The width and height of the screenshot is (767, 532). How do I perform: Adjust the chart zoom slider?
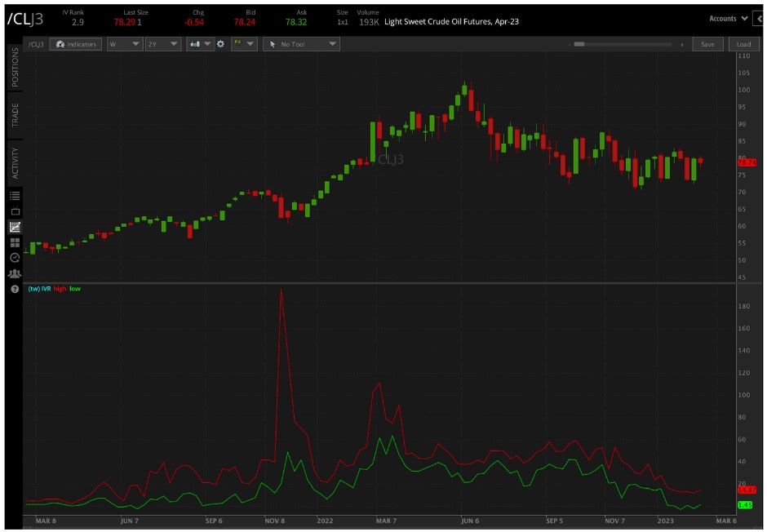point(580,44)
